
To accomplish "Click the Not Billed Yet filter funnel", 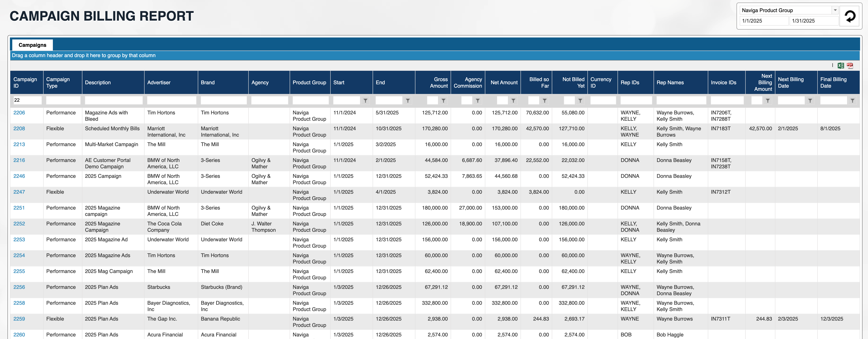I will [x=580, y=101].
